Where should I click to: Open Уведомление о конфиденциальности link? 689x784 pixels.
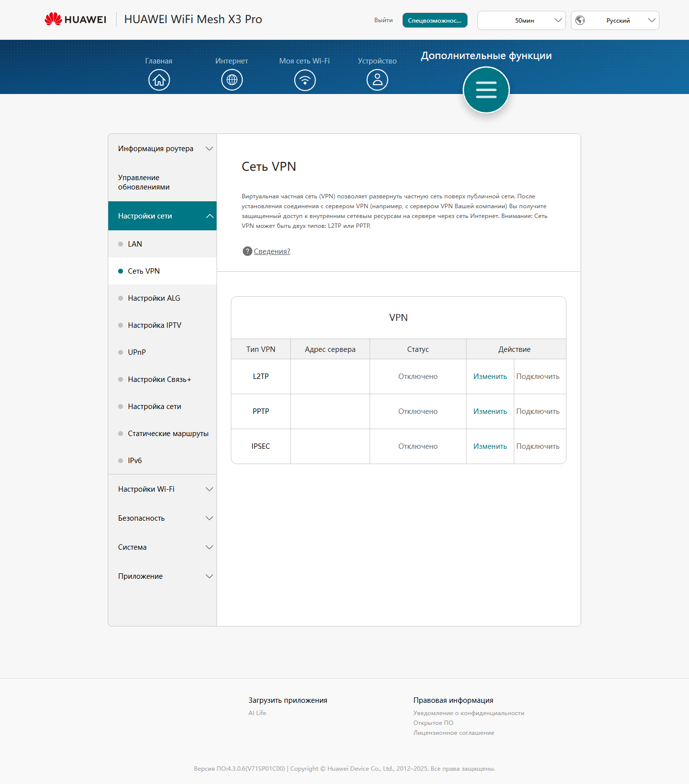(469, 713)
